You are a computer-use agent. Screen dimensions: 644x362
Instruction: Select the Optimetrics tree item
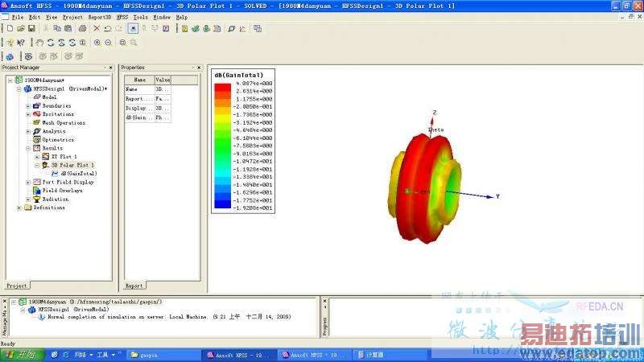tap(58, 139)
